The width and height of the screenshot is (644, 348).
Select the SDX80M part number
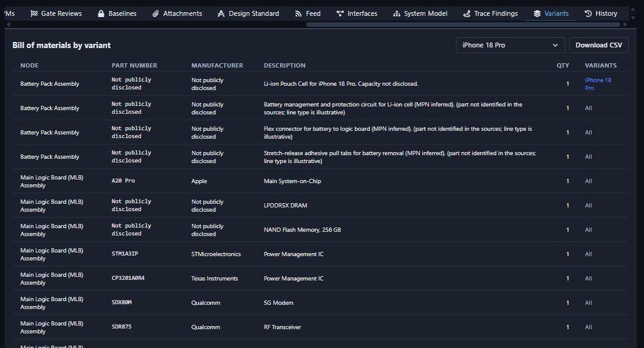(122, 302)
